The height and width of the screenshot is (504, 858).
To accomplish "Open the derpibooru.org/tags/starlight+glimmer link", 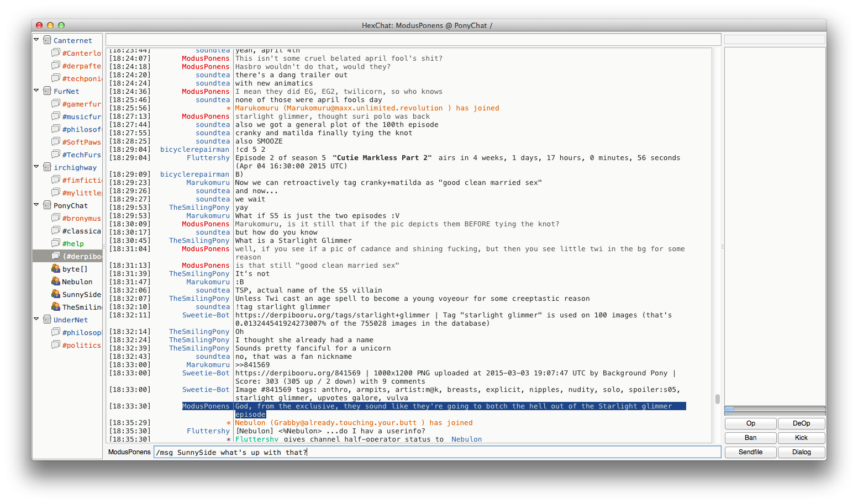I will [333, 315].
